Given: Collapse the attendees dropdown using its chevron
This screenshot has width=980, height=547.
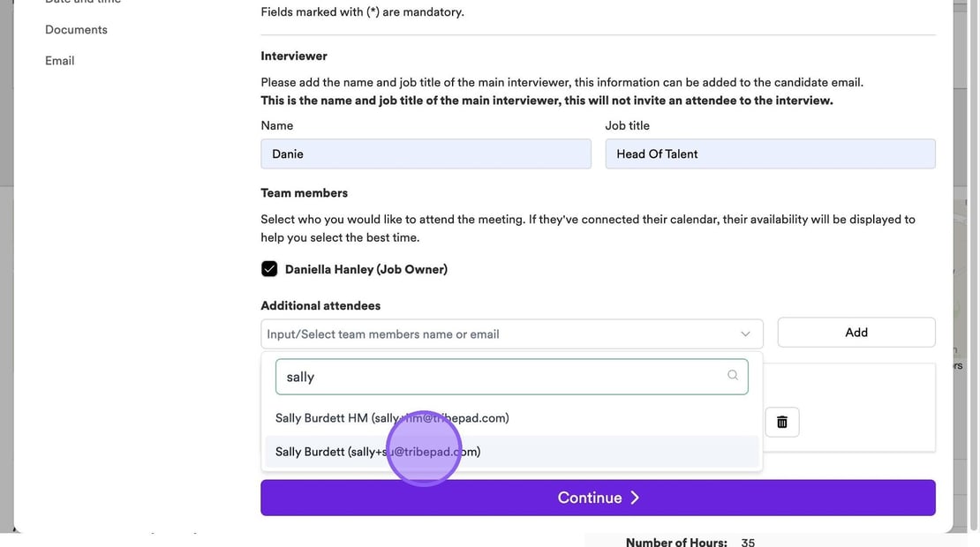Looking at the screenshot, I should coord(745,334).
